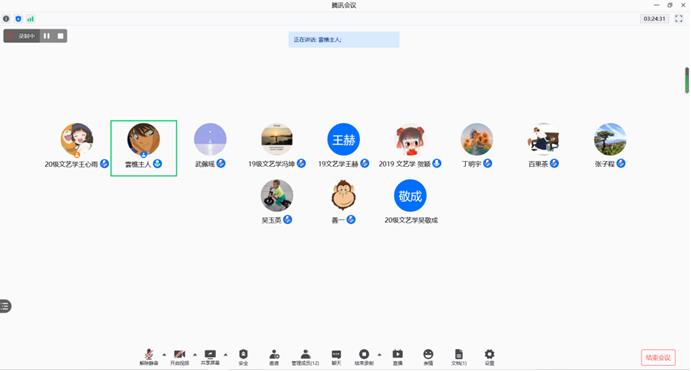
Task: Click the vertical scrollbar on right edge
Action: tap(687, 80)
